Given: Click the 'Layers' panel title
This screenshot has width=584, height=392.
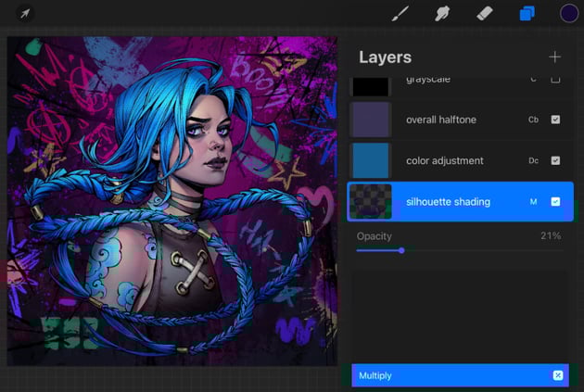Looking at the screenshot, I should click(385, 57).
